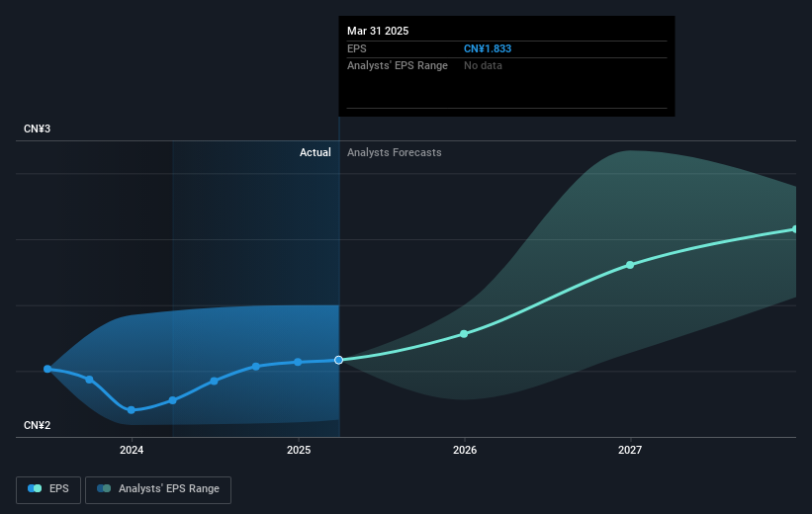
Task: Select the EPS data point at 2025
Action: [x=298, y=362]
